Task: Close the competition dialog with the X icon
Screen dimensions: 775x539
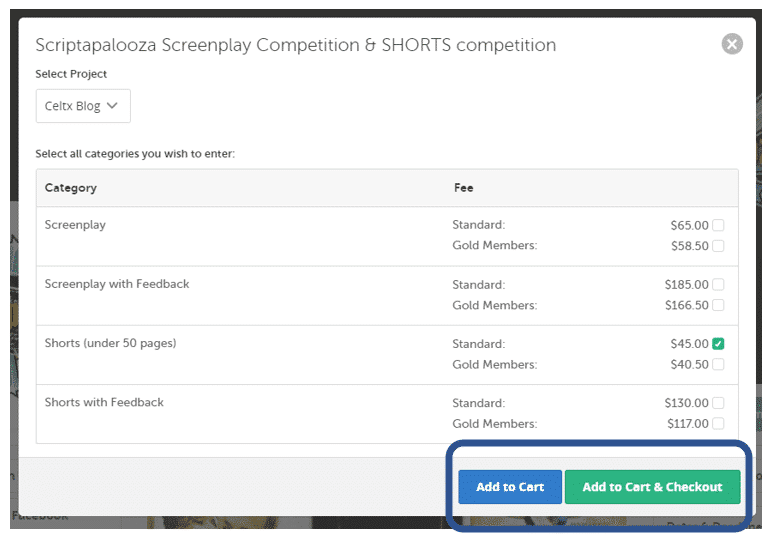Action: pos(732,44)
